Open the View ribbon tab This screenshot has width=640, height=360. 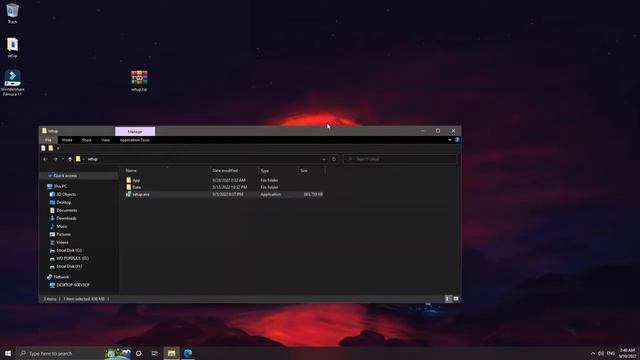click(105, 140)
